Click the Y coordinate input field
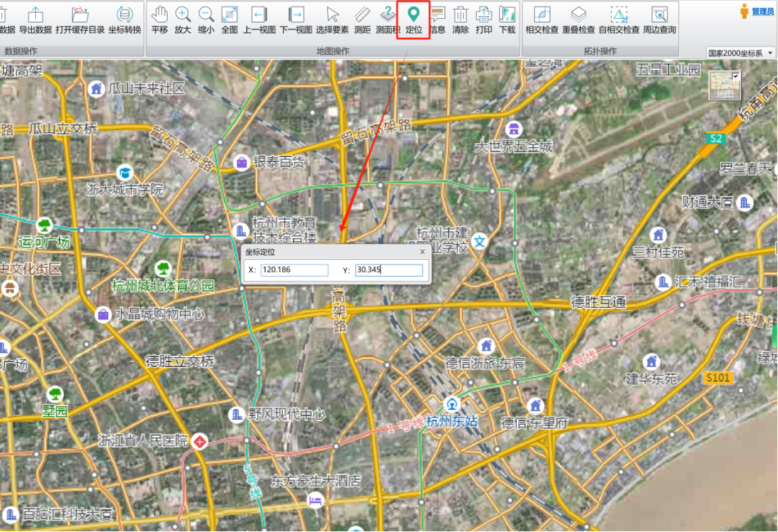 [x=389, y=270]
